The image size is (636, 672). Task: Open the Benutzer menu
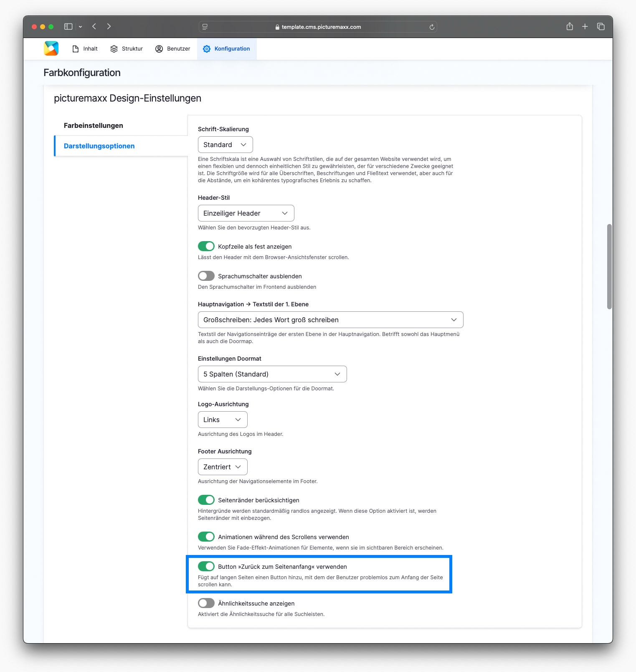pyautogui.click(x=172, y=49)
